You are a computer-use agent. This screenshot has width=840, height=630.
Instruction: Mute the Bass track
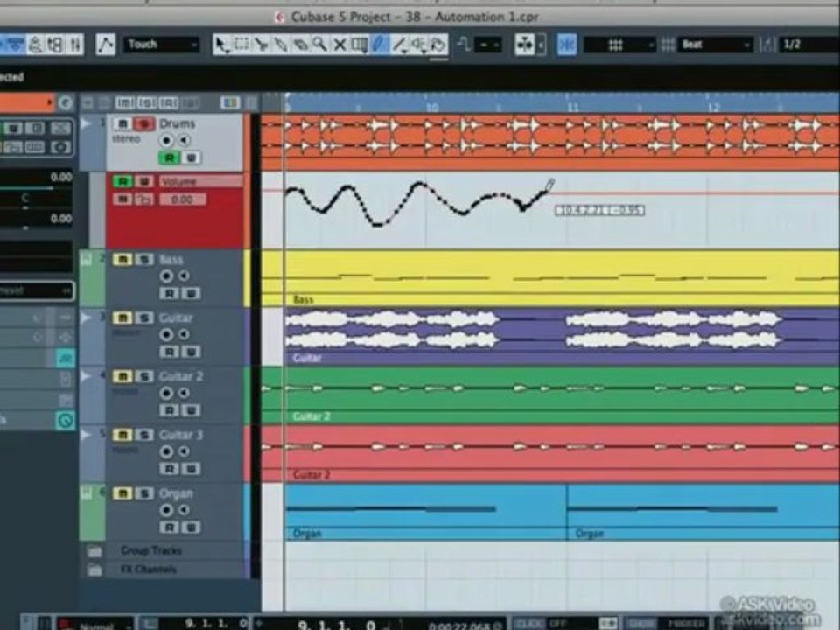(122, 260)
